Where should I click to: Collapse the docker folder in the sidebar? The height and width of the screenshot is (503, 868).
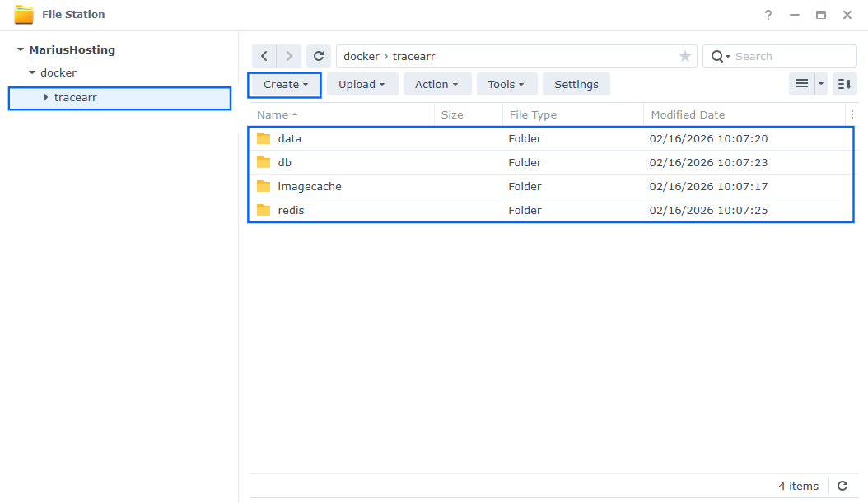click(x=33, y=72)
